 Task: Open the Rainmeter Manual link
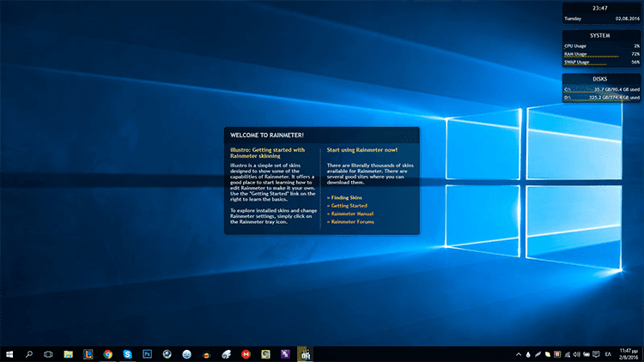[x=350, y=214]
